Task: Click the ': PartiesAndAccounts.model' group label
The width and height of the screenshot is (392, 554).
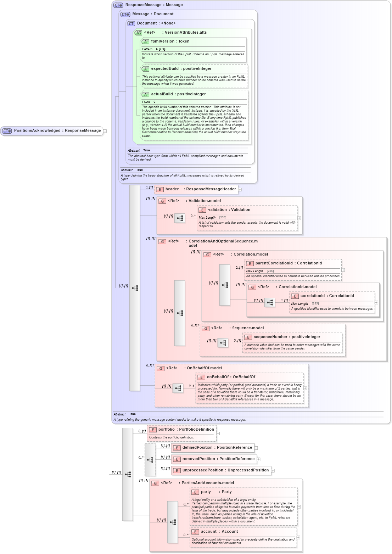Action: [207, 483]
